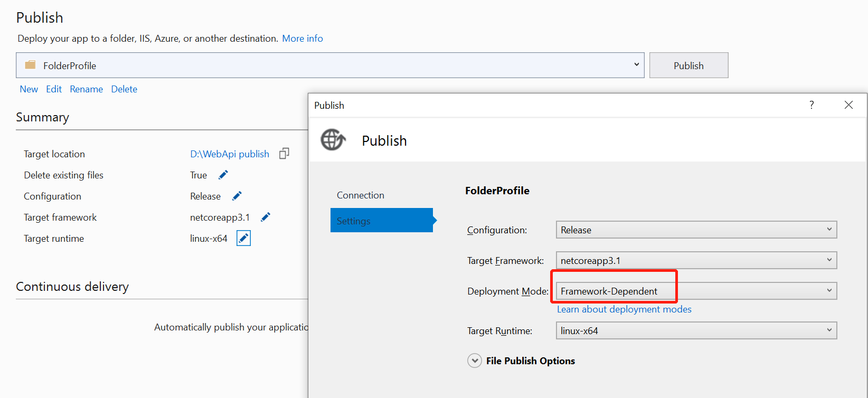Open the Deployment Mode dropdown
The height and width of the screenshot is (398, 868).
[696, 291]
